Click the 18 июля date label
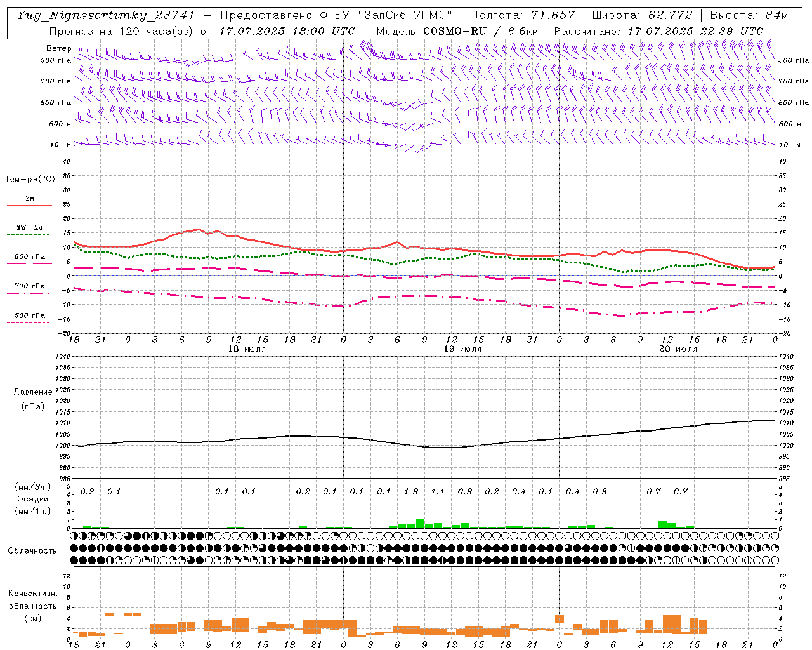Viewport: 812px width, 650px height. 247,349
